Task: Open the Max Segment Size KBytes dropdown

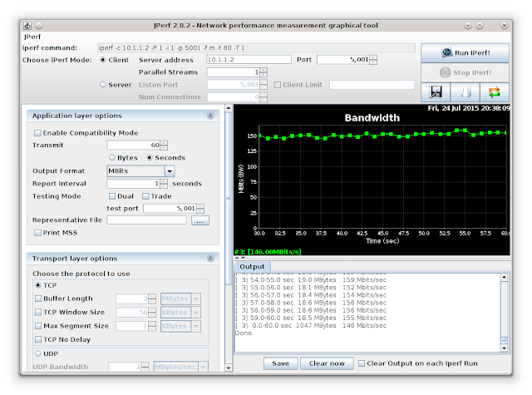Action: coord(196,326)
